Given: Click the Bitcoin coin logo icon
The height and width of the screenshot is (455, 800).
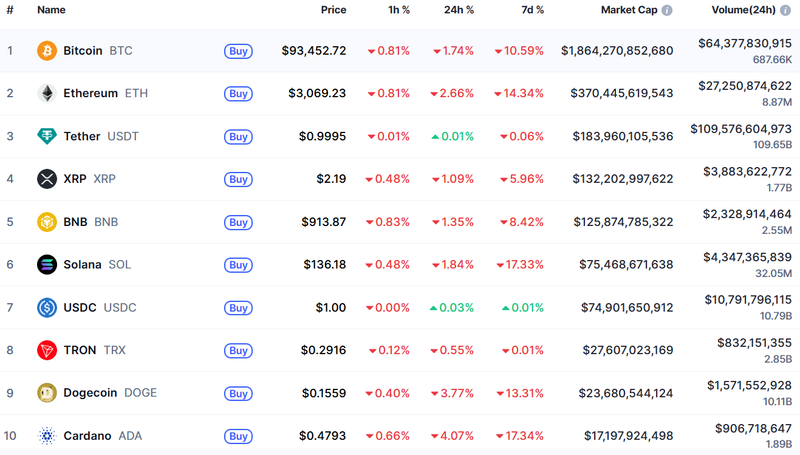Looking at the screenshot, I should (x=46, y=50).
